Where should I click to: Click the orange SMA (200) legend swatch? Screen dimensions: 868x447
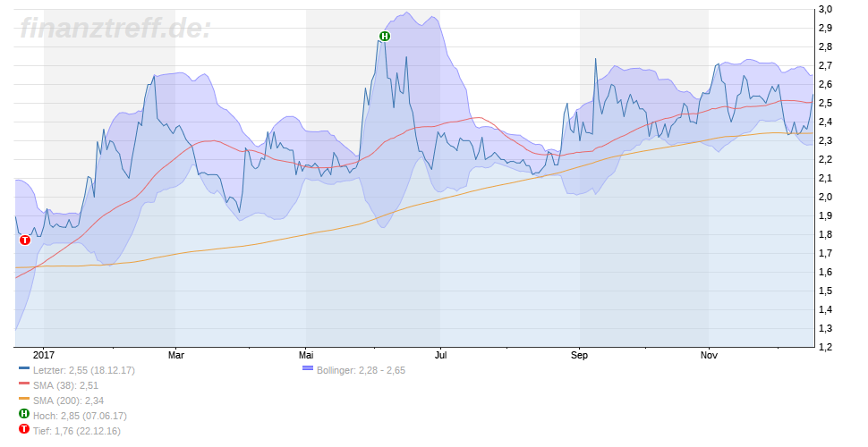coord(24,400)
